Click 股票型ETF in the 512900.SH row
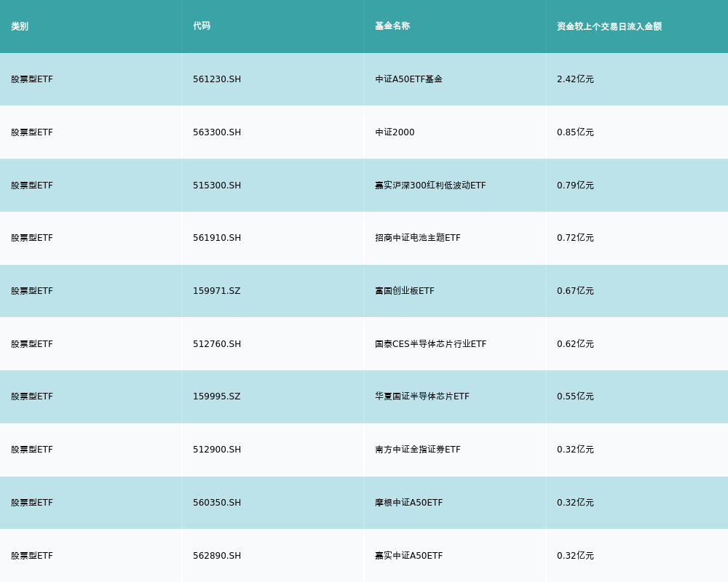This screenshot has height=582, width=728. click(32, 450)
